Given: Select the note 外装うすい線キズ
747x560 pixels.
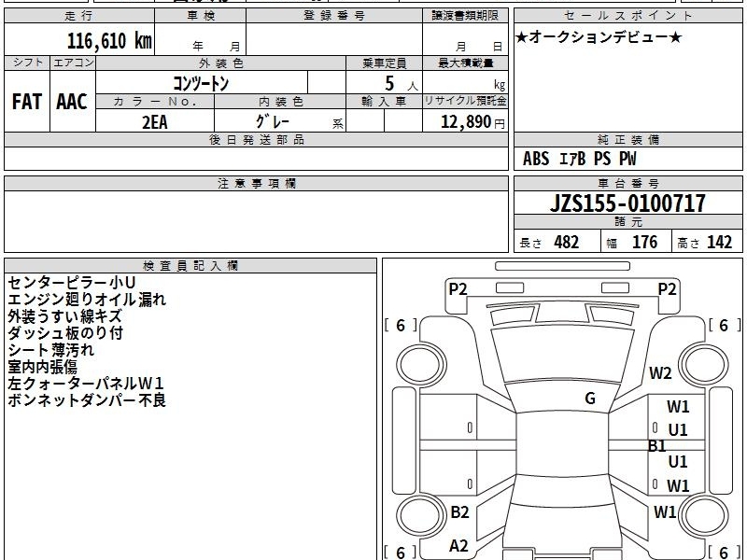Looking at the screenshot, I should [64, 316].
